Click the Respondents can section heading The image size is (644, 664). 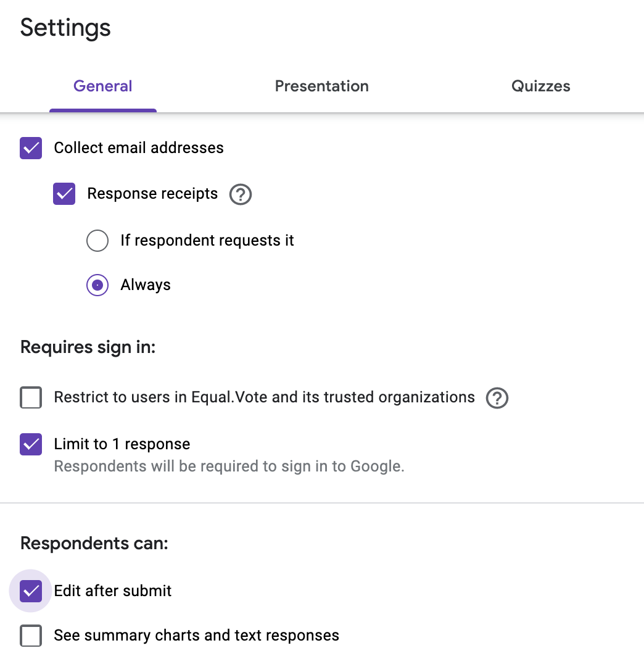[x=94, y=543]
